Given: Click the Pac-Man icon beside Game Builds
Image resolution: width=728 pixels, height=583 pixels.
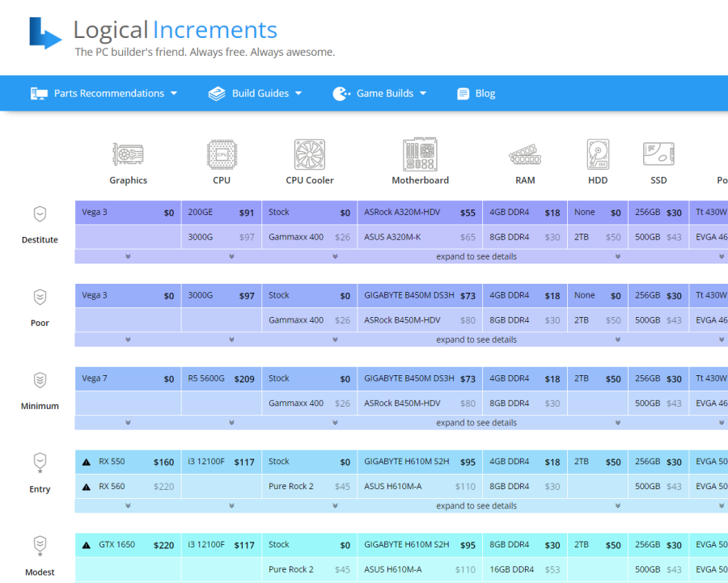Looking at the screenshot, I should (341, 94).
